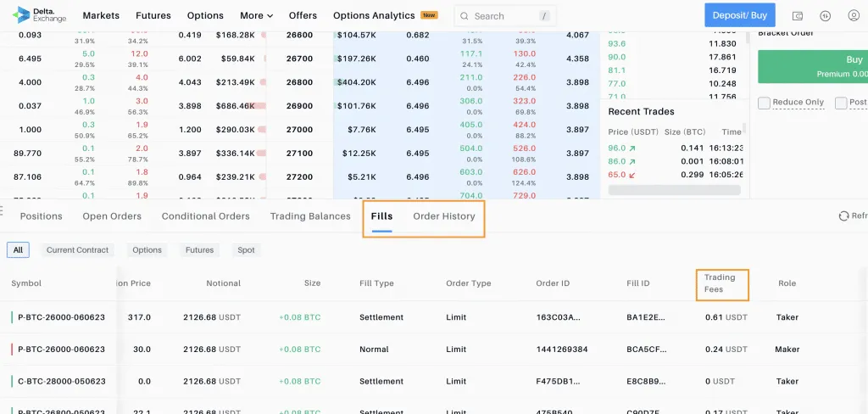Open the Trading Balances tab
The width and height of the screenshot is (868, 414).
pyautogui.click(x=310, y=216)
